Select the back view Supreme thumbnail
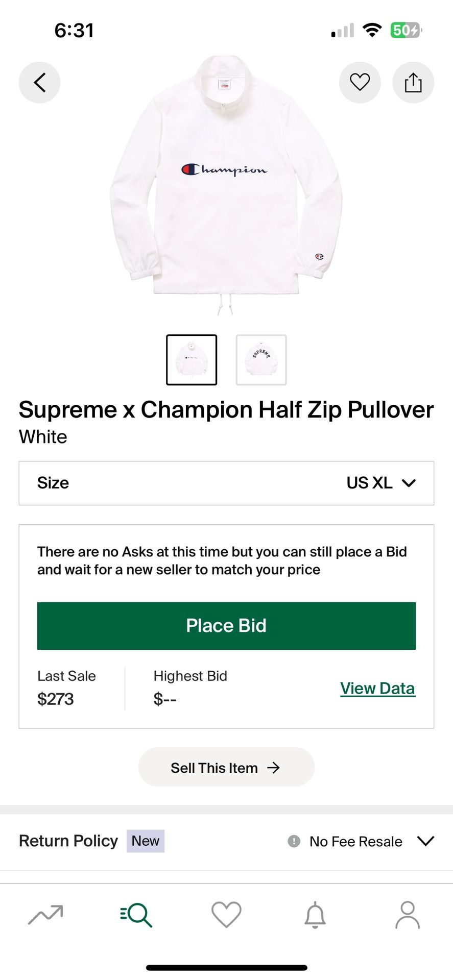 pos(261,360)
